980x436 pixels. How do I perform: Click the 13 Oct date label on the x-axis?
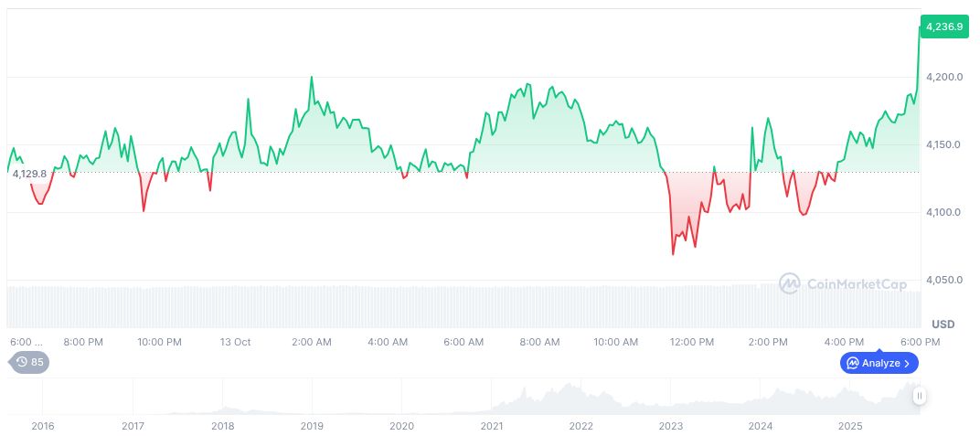tap(235, 342)
